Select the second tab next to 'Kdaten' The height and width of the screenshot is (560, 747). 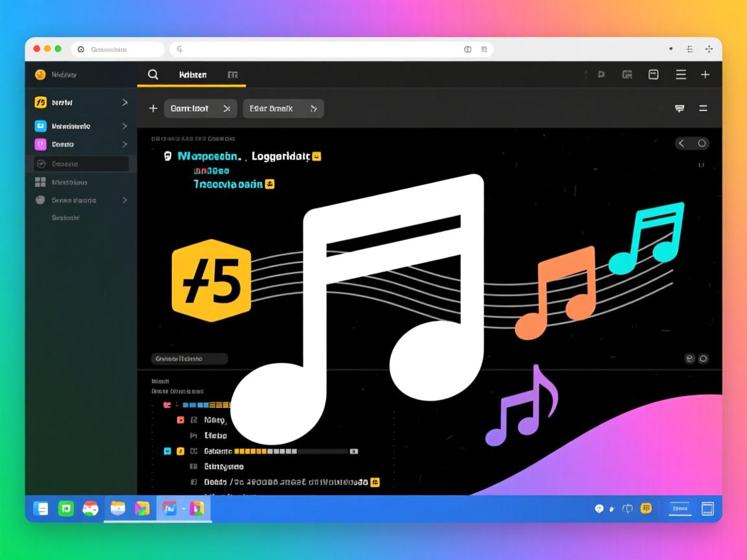(233, 75)
